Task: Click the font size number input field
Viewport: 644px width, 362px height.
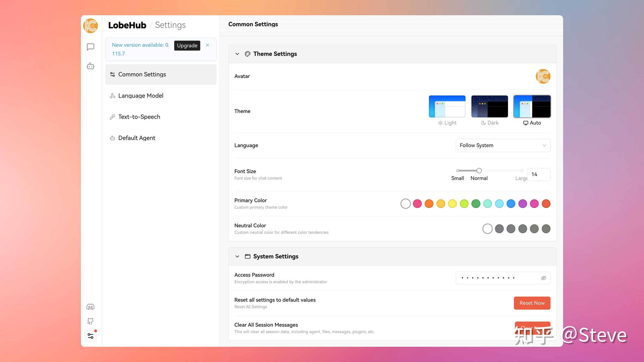Action: 538,174
